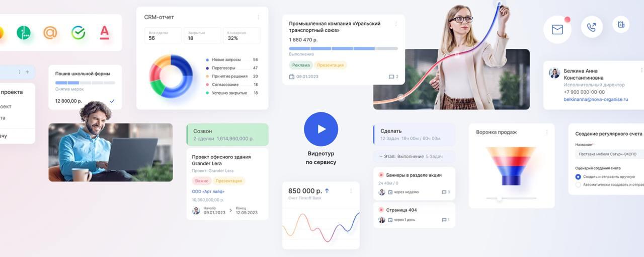Click the CRM donut chart

click(x=171, y=76)
